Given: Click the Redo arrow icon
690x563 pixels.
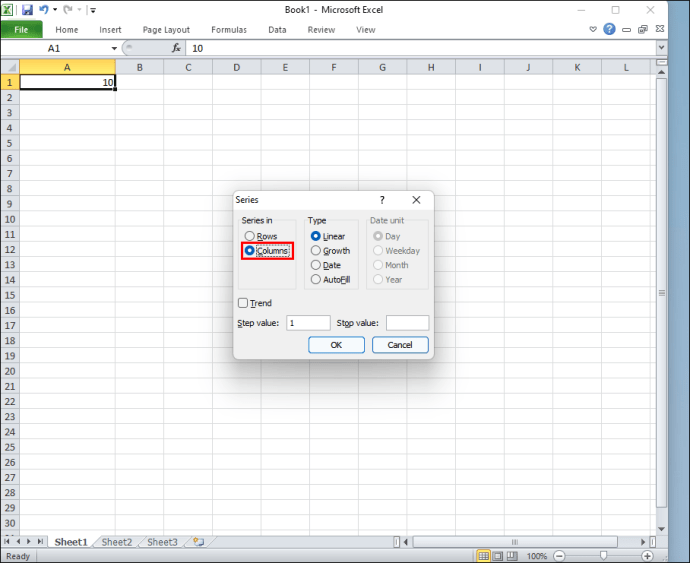Looking at the screenshot, I should point(67,9).
